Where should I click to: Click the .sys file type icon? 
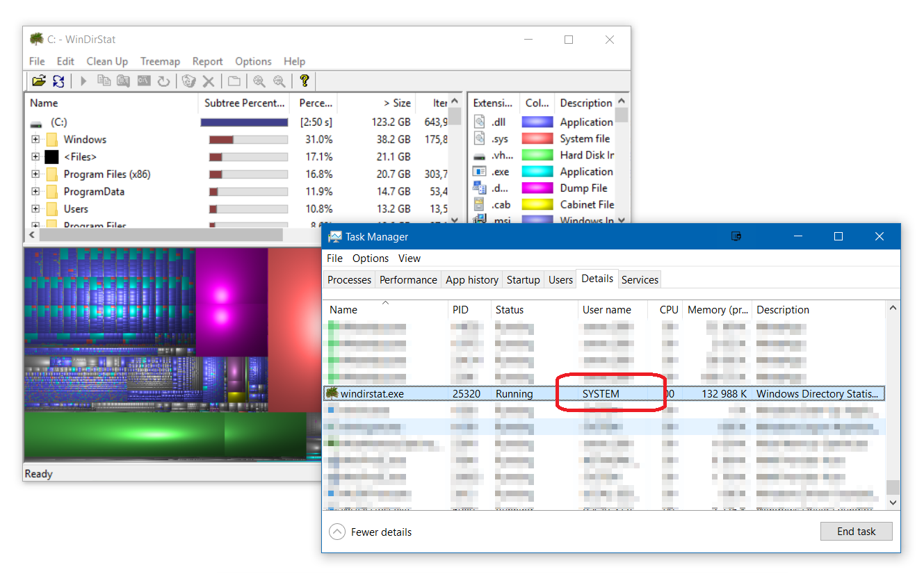pos(479,138)
